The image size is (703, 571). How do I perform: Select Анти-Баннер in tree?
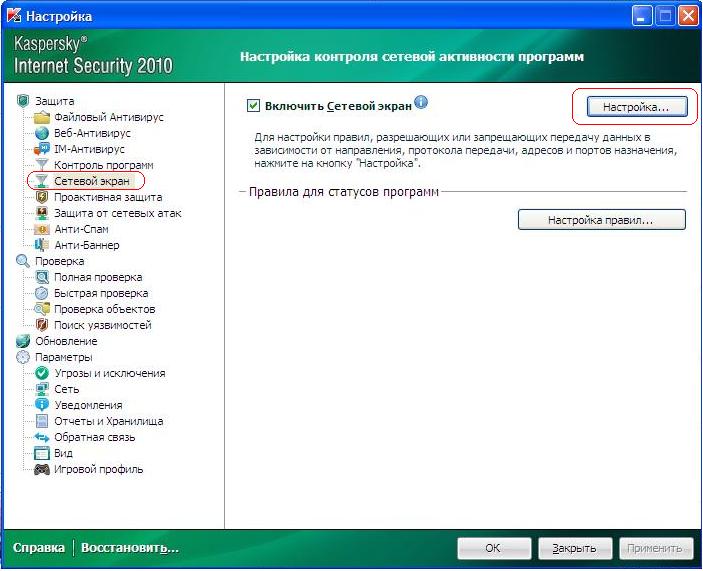point(87,245)
